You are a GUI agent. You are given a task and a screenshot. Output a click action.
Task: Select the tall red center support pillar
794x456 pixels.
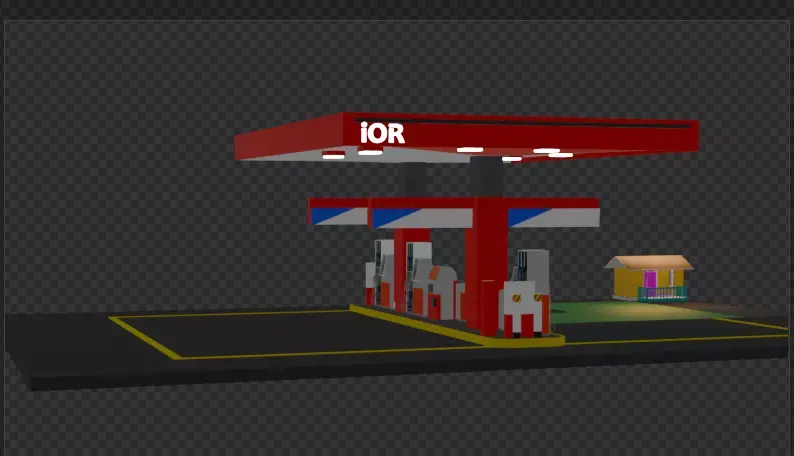tap(486, 266)
